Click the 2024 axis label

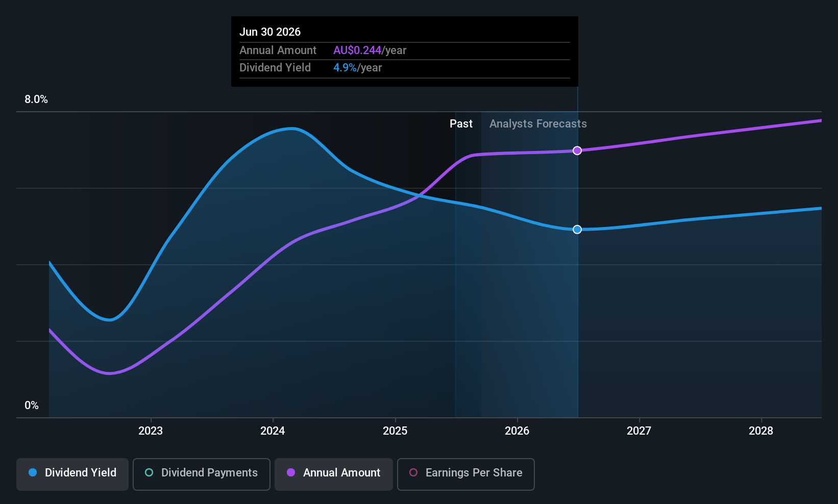coord(273,431)
